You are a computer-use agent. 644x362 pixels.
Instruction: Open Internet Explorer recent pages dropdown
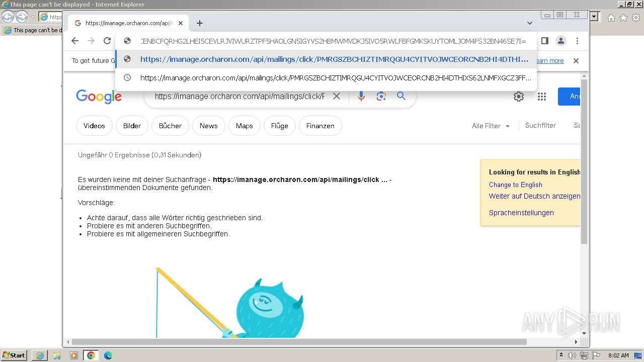[33, 17]
